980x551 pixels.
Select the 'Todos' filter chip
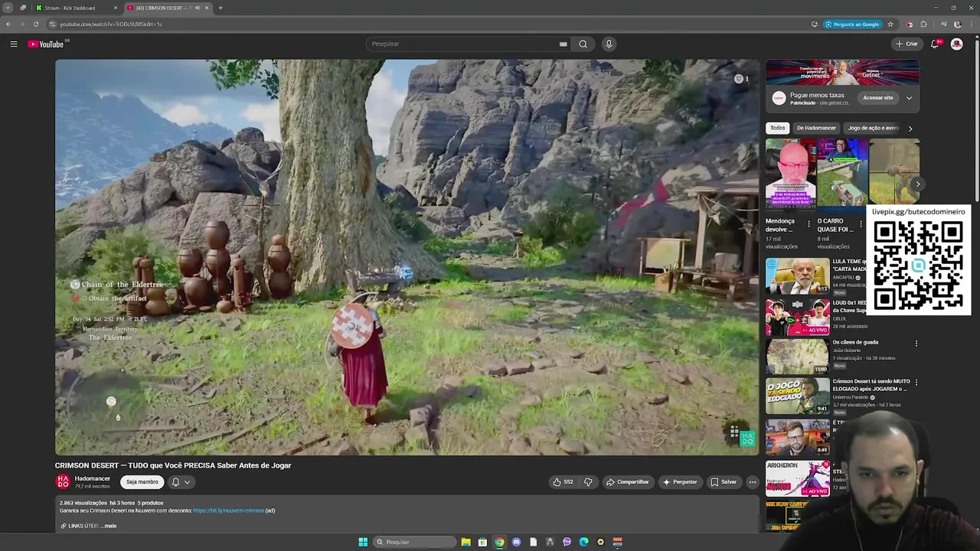pyautogui.click(x=778, y=128)
